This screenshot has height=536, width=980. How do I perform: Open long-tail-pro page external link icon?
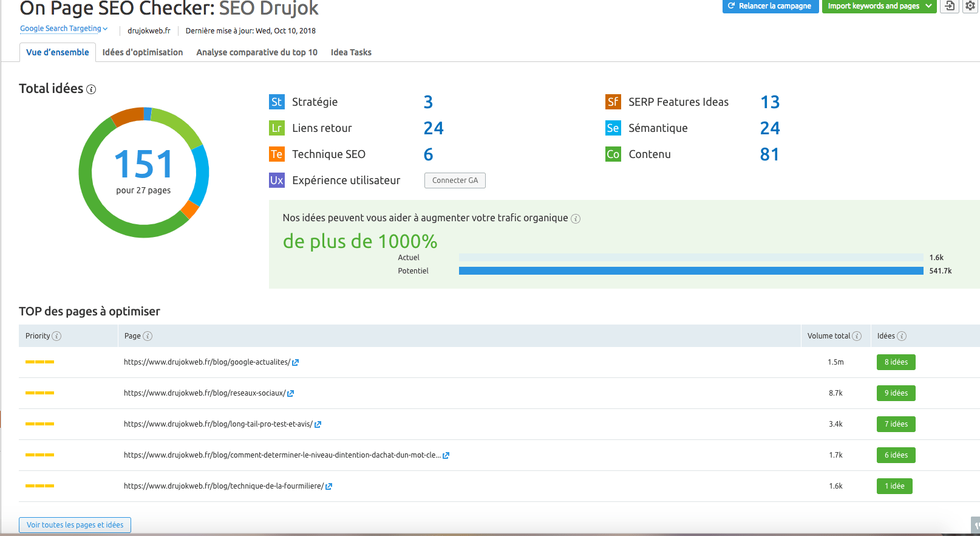click(318, 425)
